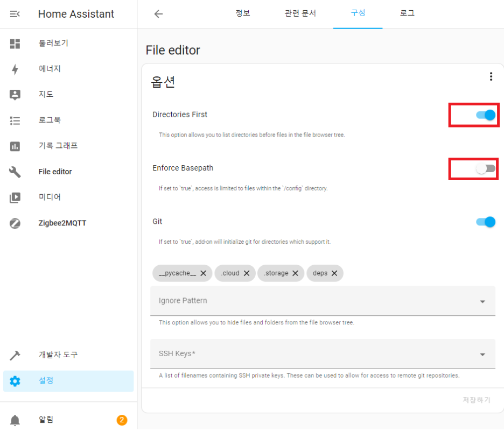Expand the SSH Keys dropdown
The image size is (504, 432).
[482, 354]
